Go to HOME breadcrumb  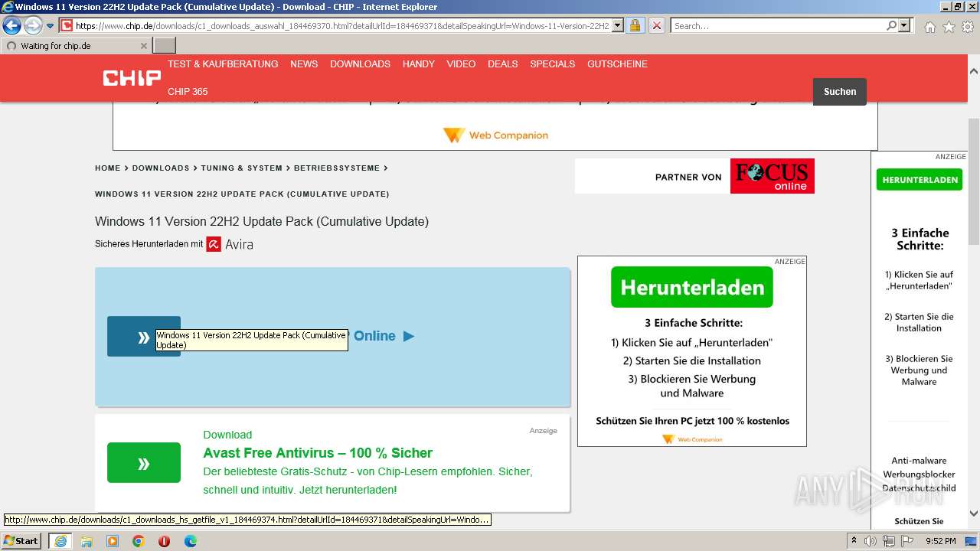point(108,168)
